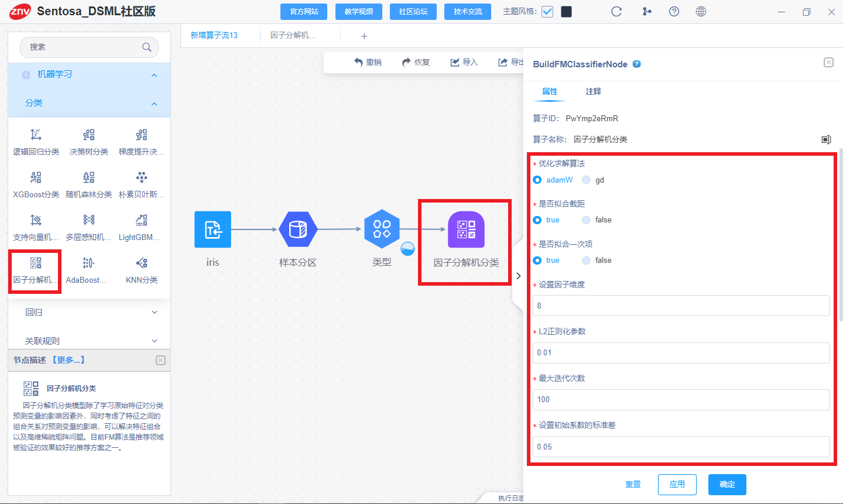Select the KNN分类 operator icon
This screenshot has height=504, width=843.
click(x=142, y=263)
